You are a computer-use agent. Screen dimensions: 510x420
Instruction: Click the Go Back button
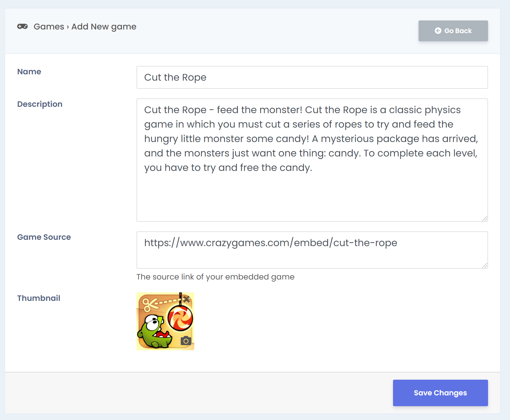click(453, 31)
